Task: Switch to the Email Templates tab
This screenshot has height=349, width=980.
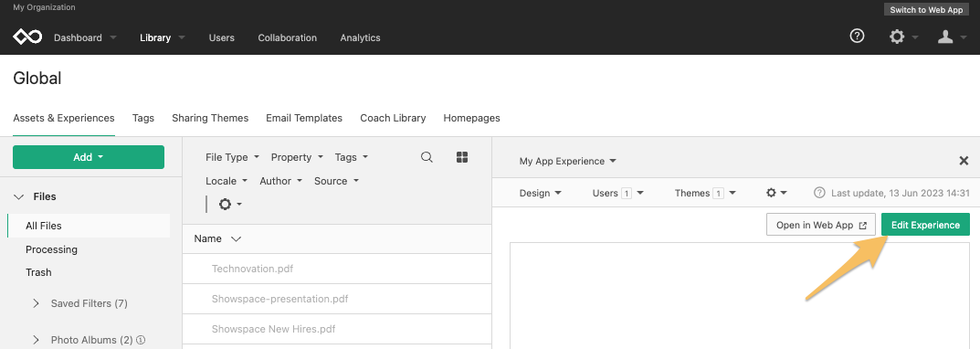Action: [x=304, y=118]
